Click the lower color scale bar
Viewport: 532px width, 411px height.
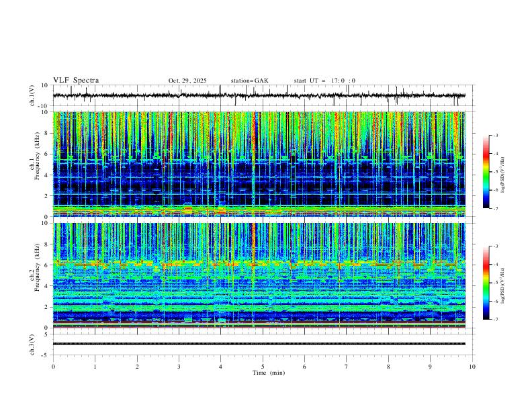[486, 283]
